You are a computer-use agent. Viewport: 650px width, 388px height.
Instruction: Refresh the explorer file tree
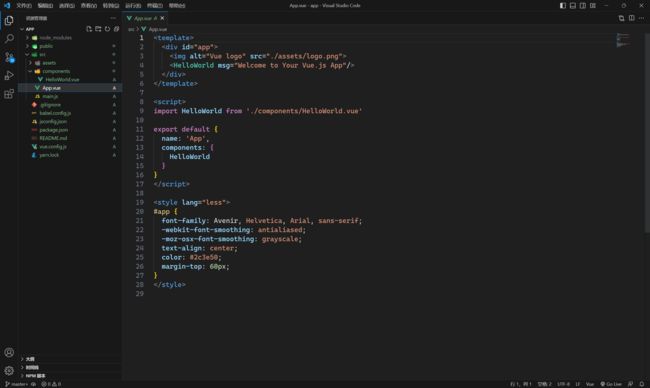pos(107,29)
